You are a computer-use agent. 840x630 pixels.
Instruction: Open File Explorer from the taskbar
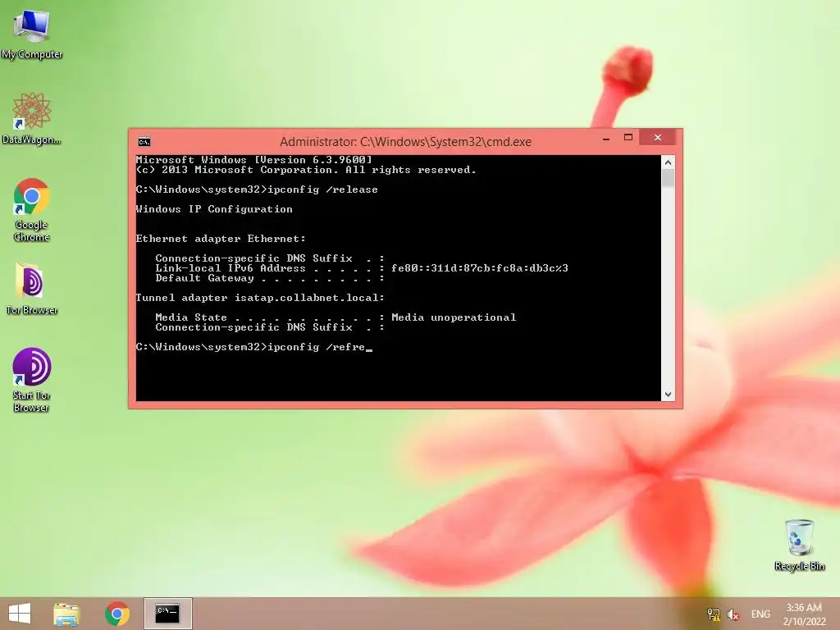tap(66, 614)
